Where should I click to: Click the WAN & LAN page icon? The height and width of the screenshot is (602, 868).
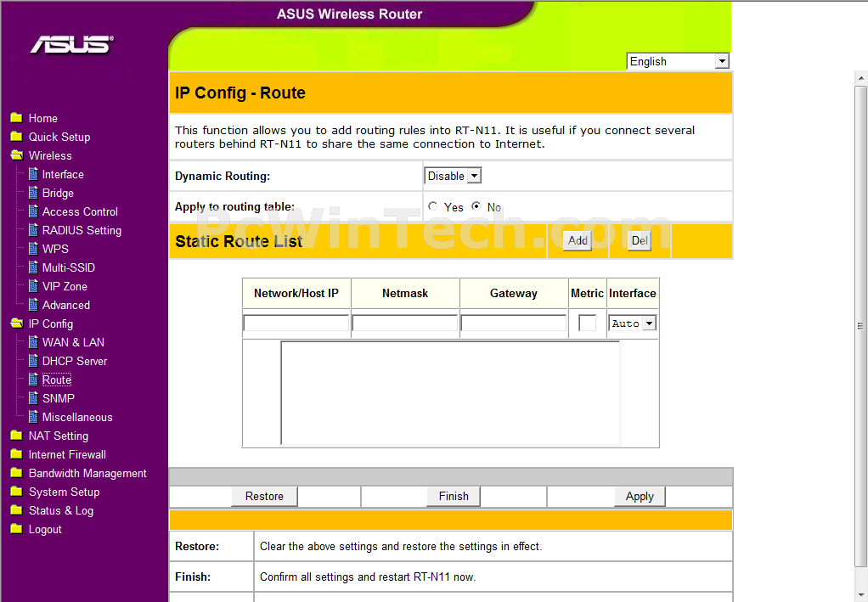(33, 342)
